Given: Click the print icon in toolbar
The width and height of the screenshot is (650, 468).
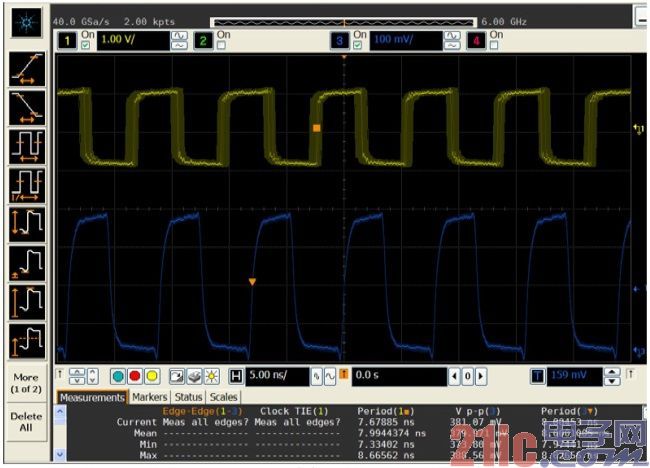Looking at the screenshot, I should click(x=194, y=376).
